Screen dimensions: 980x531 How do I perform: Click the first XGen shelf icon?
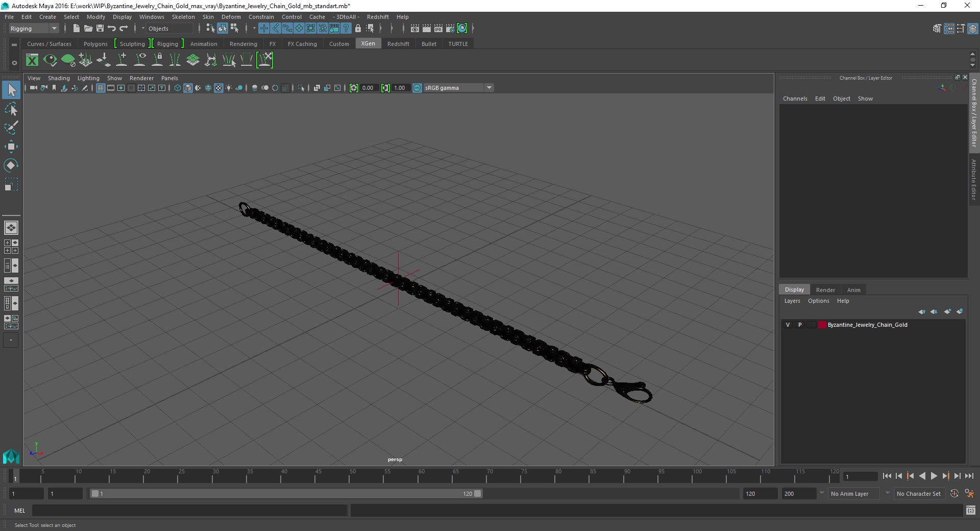click(32, 60)
